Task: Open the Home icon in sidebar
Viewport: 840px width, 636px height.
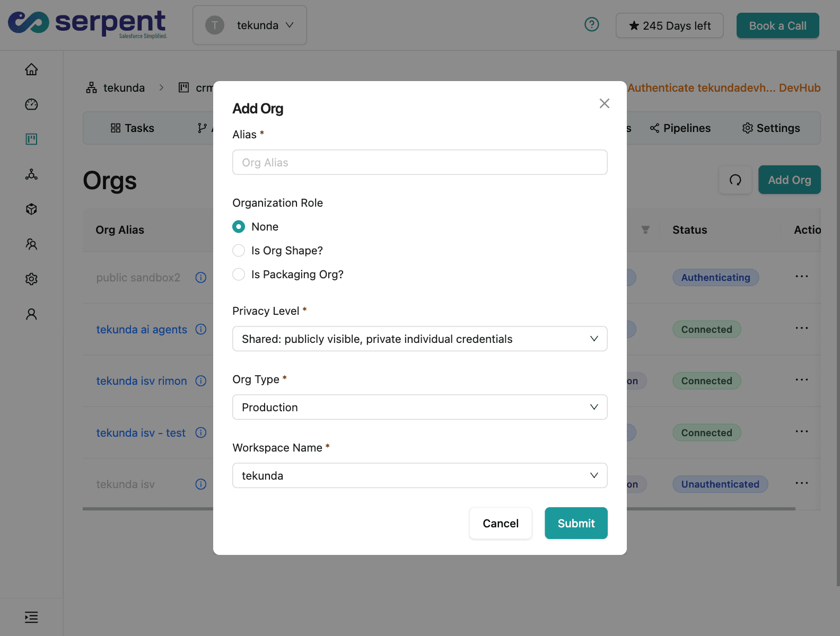Action: [x=31, y=69]
